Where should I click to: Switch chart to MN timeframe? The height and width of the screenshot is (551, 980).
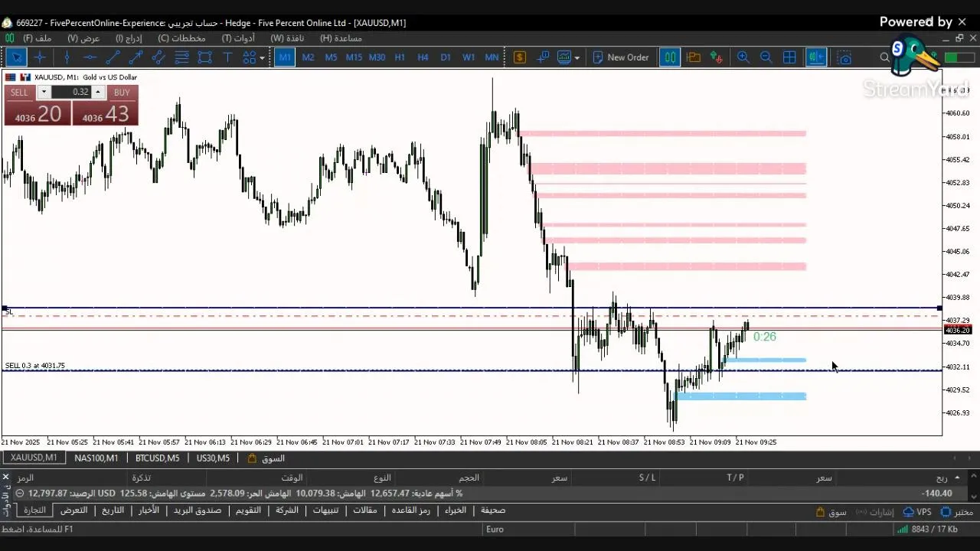(492, 57)
